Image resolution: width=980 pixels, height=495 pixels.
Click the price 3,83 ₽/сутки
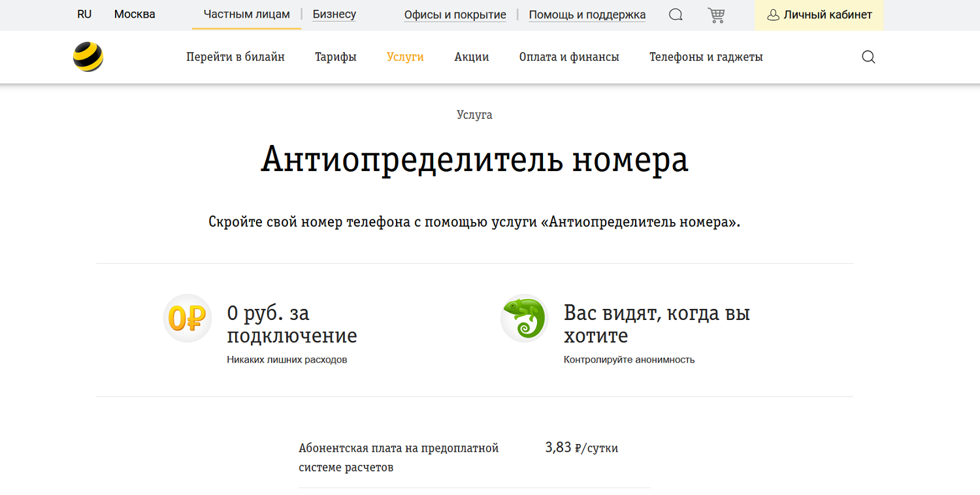pos(581,448)
